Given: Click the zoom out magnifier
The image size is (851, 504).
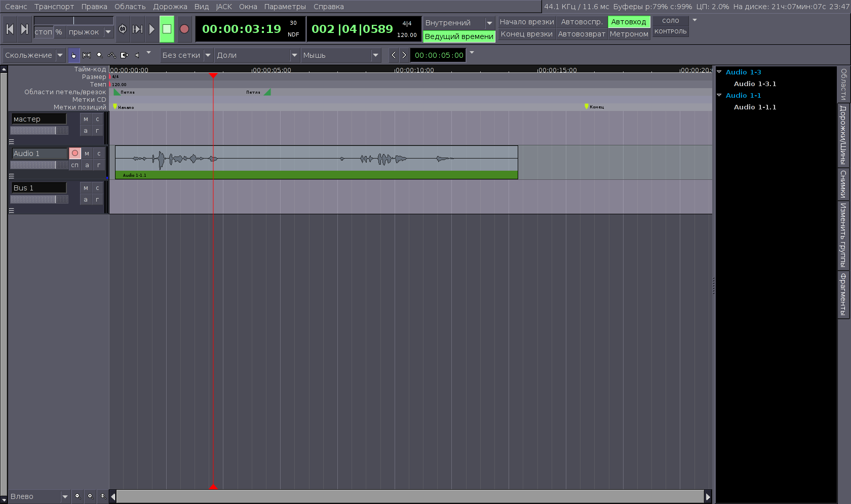Looking at the screenshot, I should coord(78,496).
